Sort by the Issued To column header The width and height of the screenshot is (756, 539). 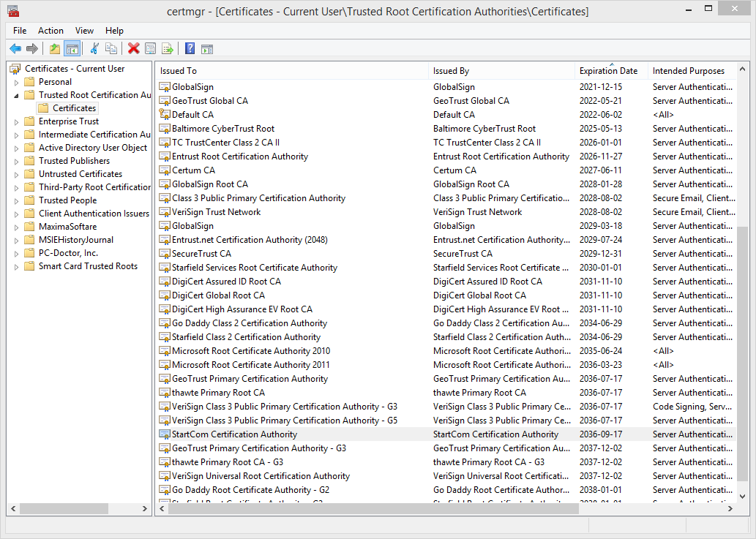(x=292, y=71)
